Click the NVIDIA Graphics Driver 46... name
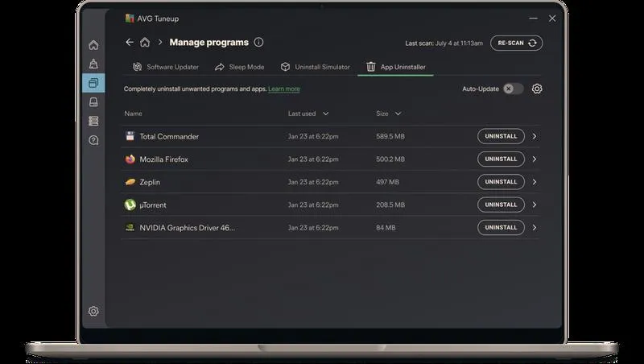Screen dimensions: 644x364 pyautogui.click(x=187, y=228)
